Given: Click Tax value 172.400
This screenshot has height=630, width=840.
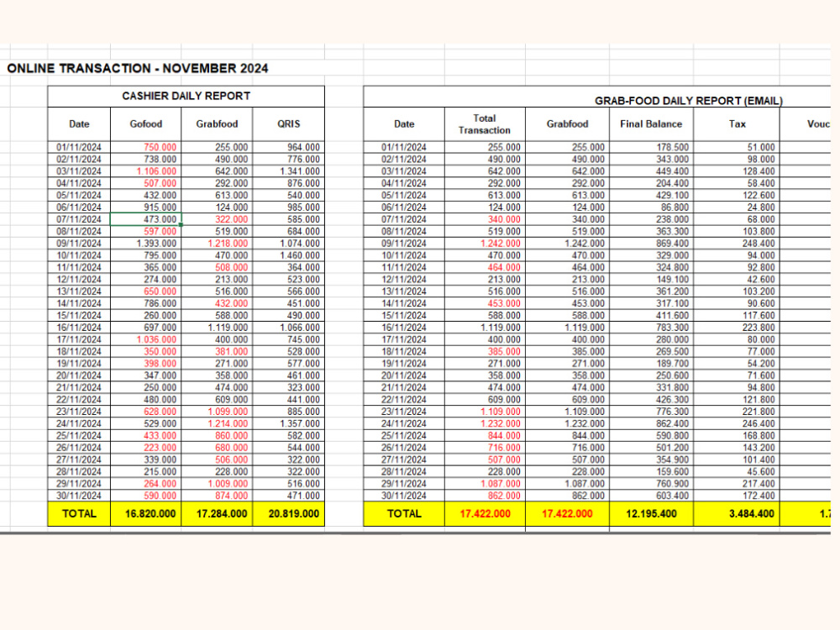Looking at the screenshot, I should pos(759,496).
